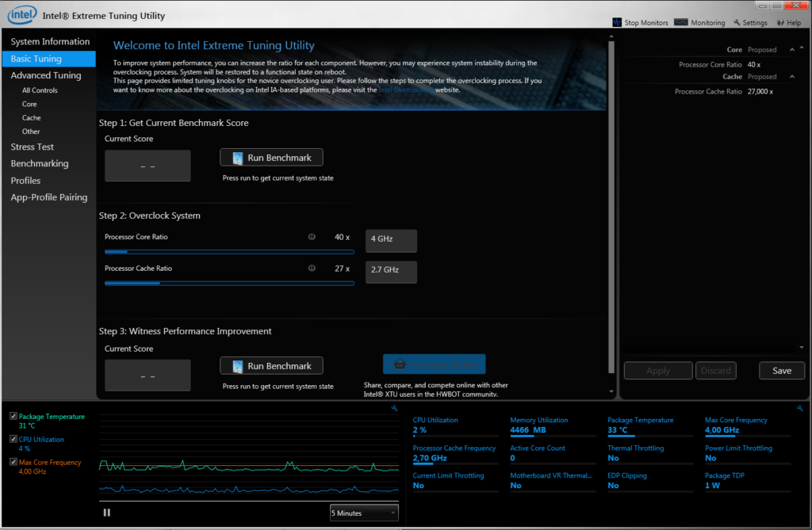Viewport: 812px width, 530px height.
Task: Click scroll-up arrow of the proposed panel
Action: pos(802,47)
